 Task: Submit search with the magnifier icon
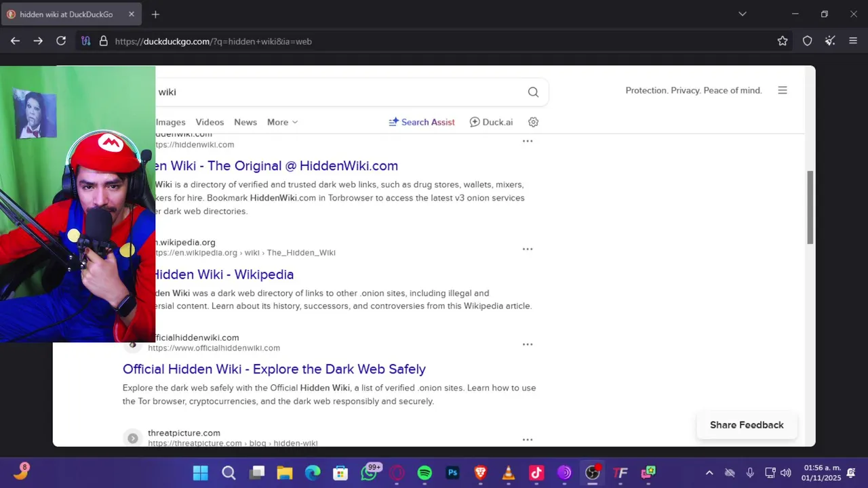[x=533, y=92]
